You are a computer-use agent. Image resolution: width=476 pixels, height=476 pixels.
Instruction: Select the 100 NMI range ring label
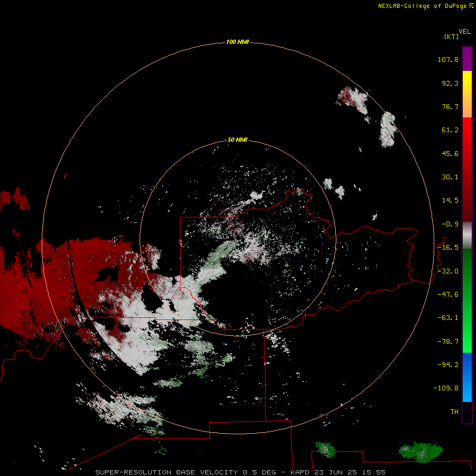tap(237, 42)
